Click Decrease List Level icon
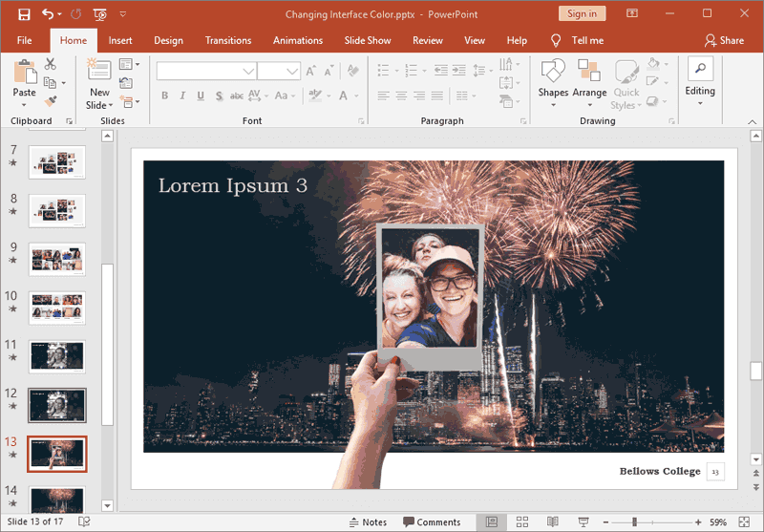This screenshot has height=532, width=764. pyautogui.click(x=441, y=71)
